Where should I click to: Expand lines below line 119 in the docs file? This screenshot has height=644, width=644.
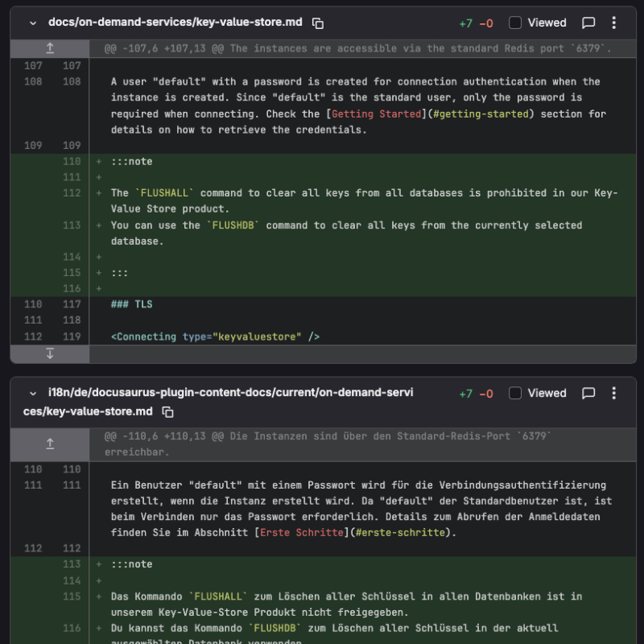tap(50, 353)
